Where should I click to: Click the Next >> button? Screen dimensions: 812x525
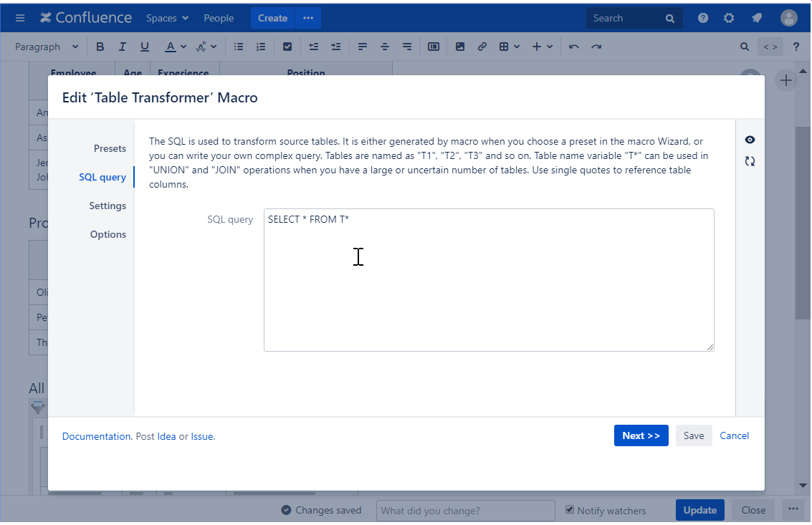641,435
